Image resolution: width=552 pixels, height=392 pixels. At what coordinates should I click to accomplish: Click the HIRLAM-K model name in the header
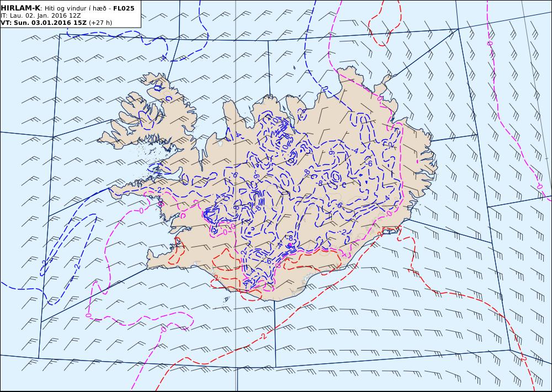[20, 8]
